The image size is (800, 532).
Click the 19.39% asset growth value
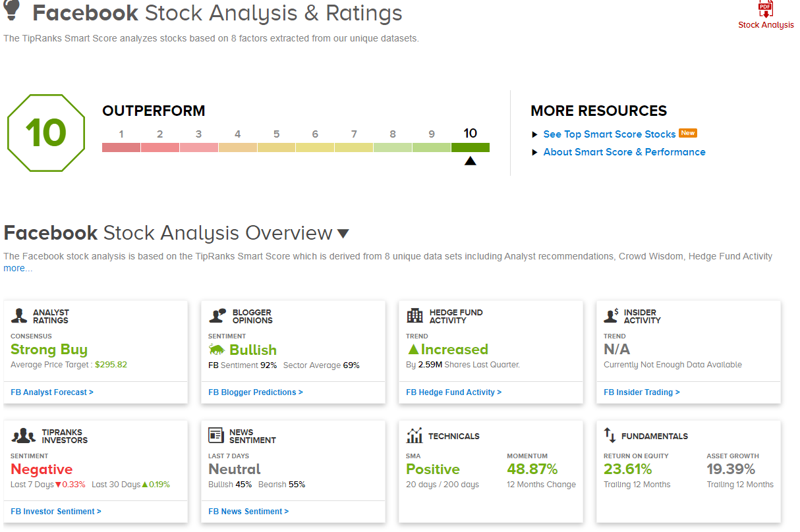731,469
